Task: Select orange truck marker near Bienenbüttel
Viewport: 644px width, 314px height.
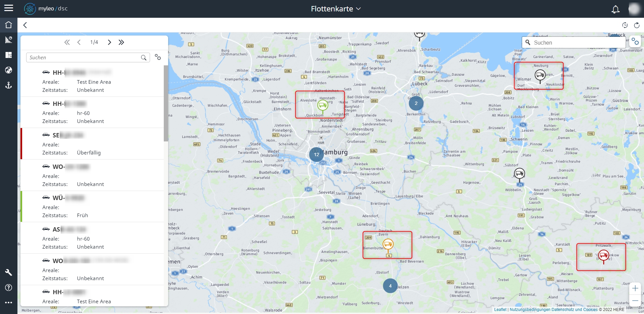Action: (x=388, y=245)
